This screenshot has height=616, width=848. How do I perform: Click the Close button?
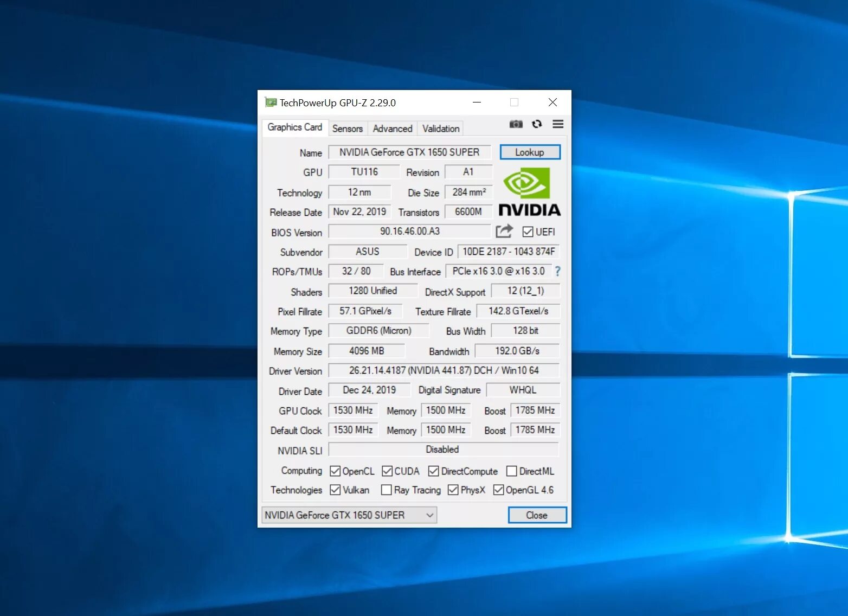(537, 515)
